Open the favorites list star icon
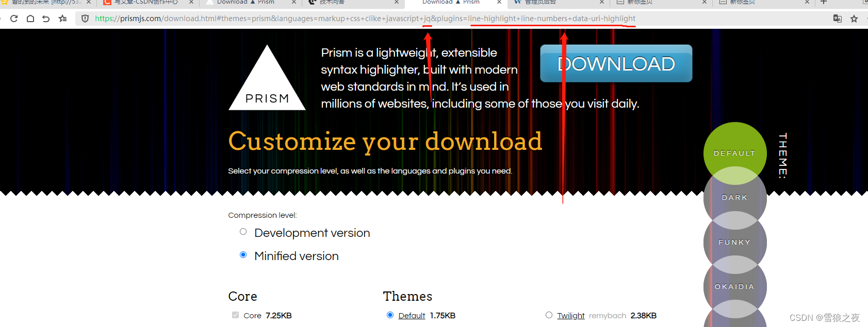Viewport: 868px width, 327px height. (x=62, y=19)
